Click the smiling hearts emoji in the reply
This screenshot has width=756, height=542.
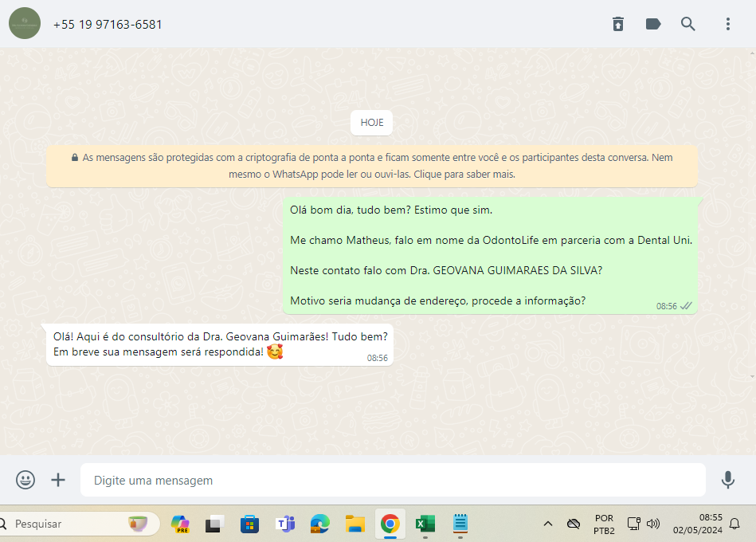[275, 352]
